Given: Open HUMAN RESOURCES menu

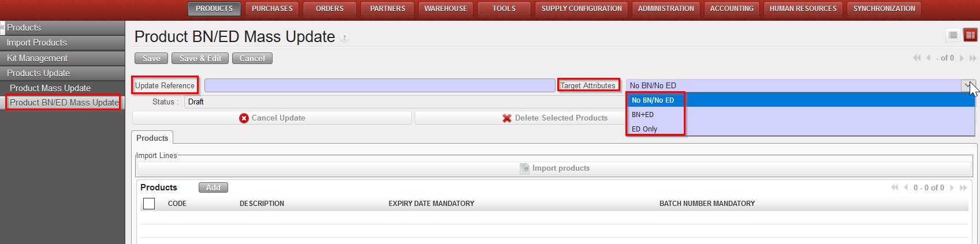Looking at the screenshot, I should click(x=803, y=9).
